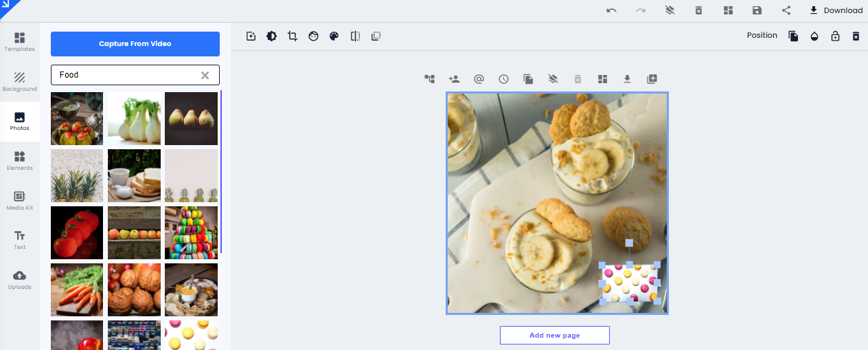This screenshot has width=868, height=350.
Task: Click the delete icon in top bar
Action: (x=698, y=10)
